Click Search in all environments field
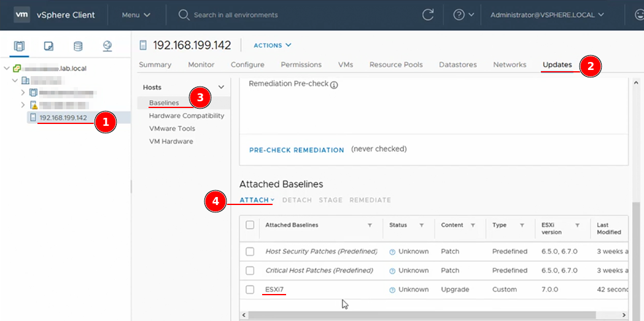The width and height of the screenshot is (644, 321). [x=235, y=15]
